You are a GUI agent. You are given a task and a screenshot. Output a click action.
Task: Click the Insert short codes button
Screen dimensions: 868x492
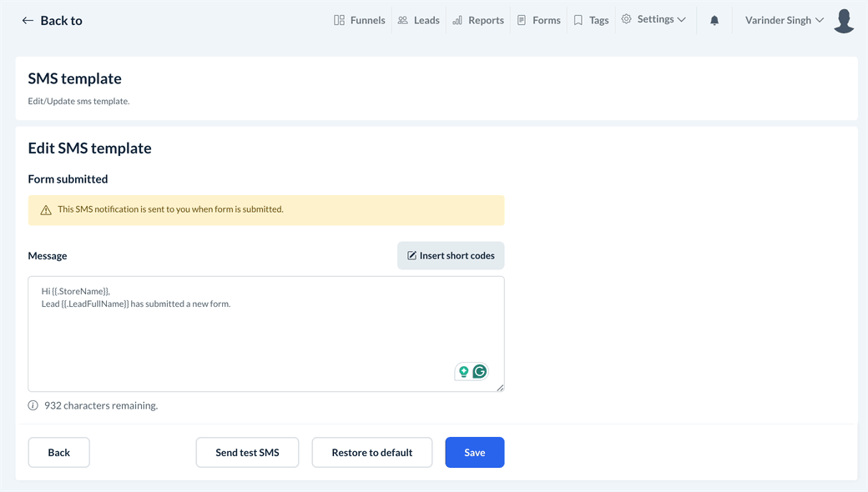point(451,255)
